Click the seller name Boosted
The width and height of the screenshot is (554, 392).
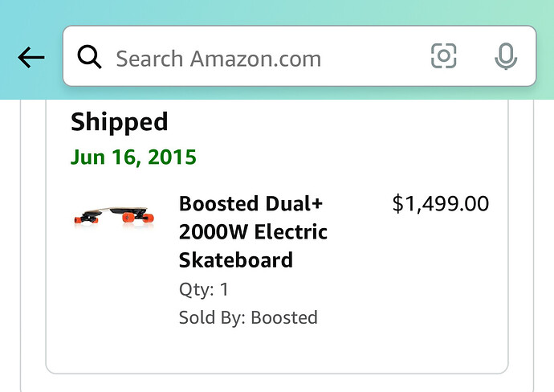[x=284, y=317]
